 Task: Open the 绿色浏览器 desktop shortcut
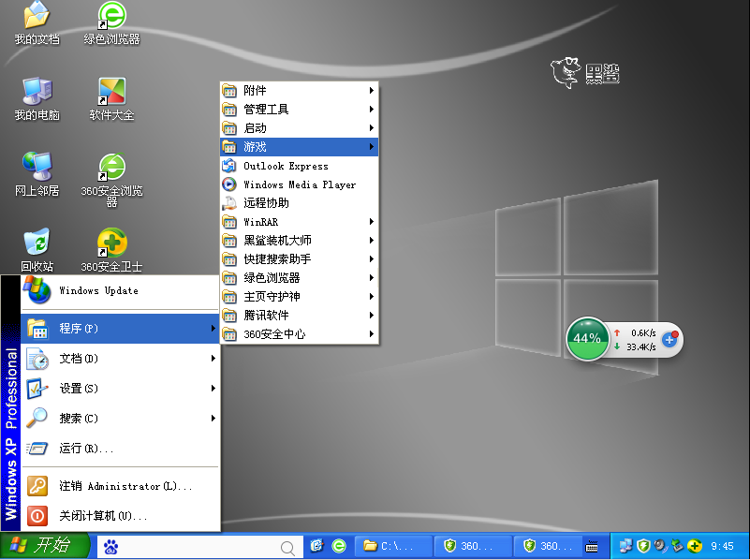[111, 16]
